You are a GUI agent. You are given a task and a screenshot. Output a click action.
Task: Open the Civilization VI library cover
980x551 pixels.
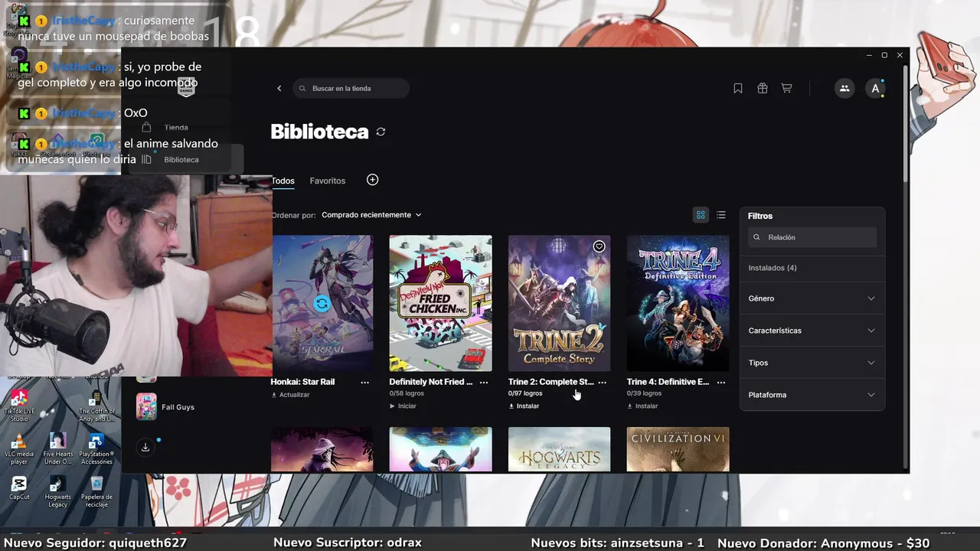pyautogui.click(x=678, y=450)
